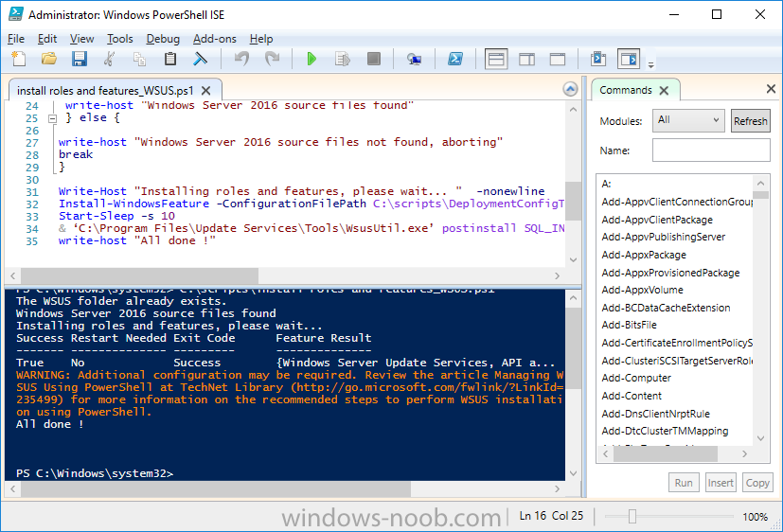Collapse the else block on line 25
Screen dimensions: 783x532
click(x=52, y=118)
